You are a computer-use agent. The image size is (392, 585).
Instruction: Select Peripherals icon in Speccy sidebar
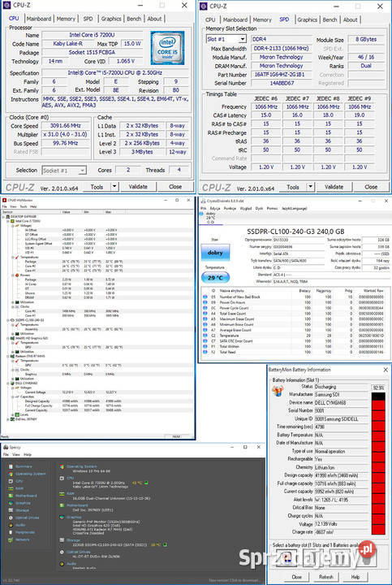11,532
